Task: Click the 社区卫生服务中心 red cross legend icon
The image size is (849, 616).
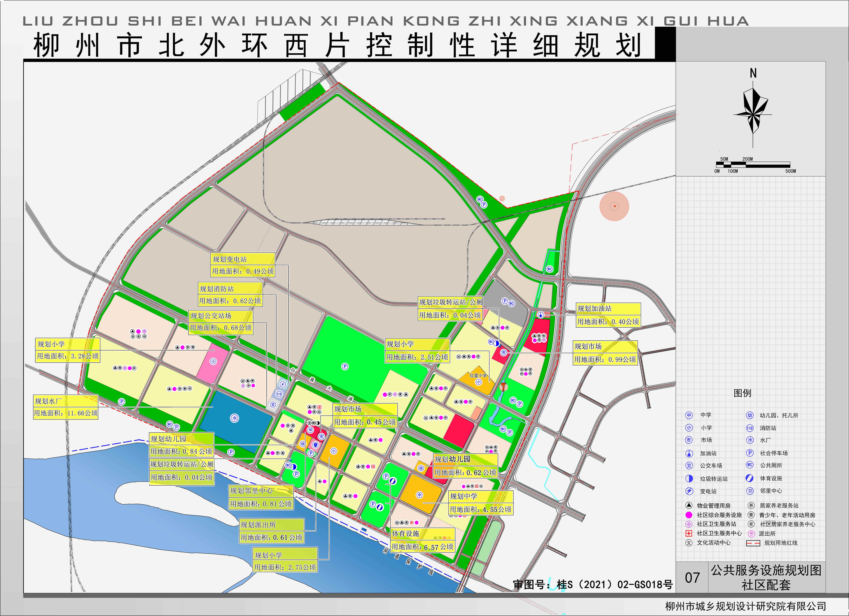Action: [x=689, y=533]
